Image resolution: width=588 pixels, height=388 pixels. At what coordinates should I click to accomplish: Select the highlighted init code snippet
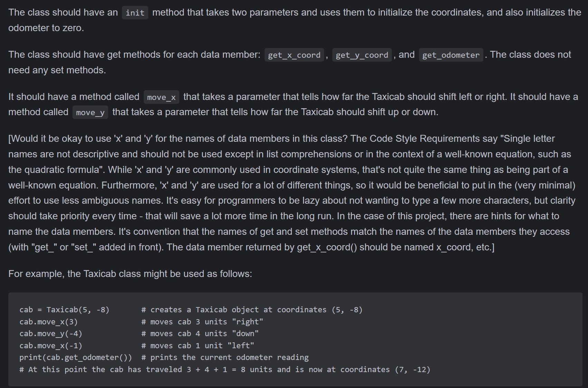tap(134, 12)
